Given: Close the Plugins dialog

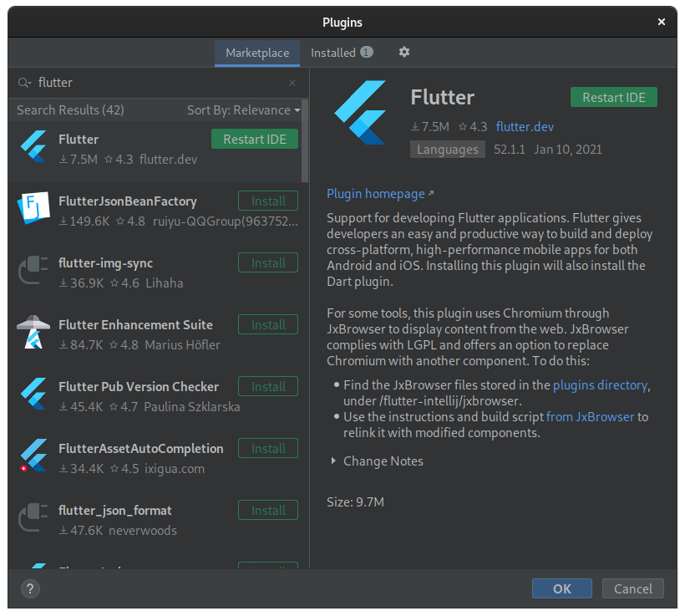Looking at the screenshot, I should pyautogui.click(x=662, y=22).
